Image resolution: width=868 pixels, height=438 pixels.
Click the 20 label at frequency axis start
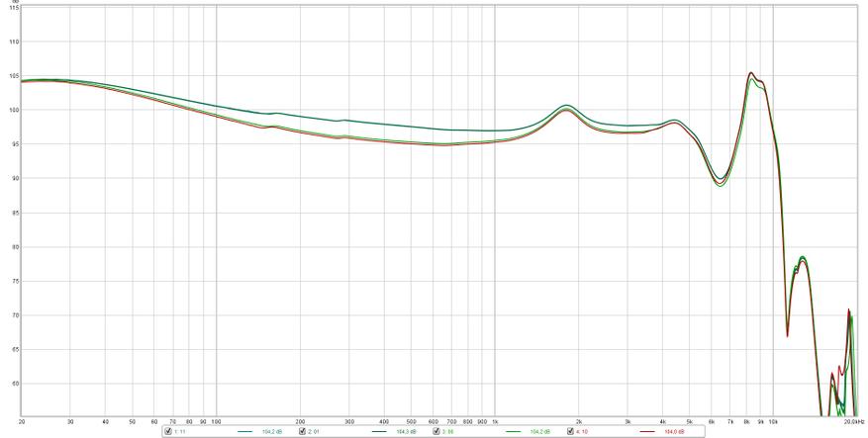pos(22,421)
